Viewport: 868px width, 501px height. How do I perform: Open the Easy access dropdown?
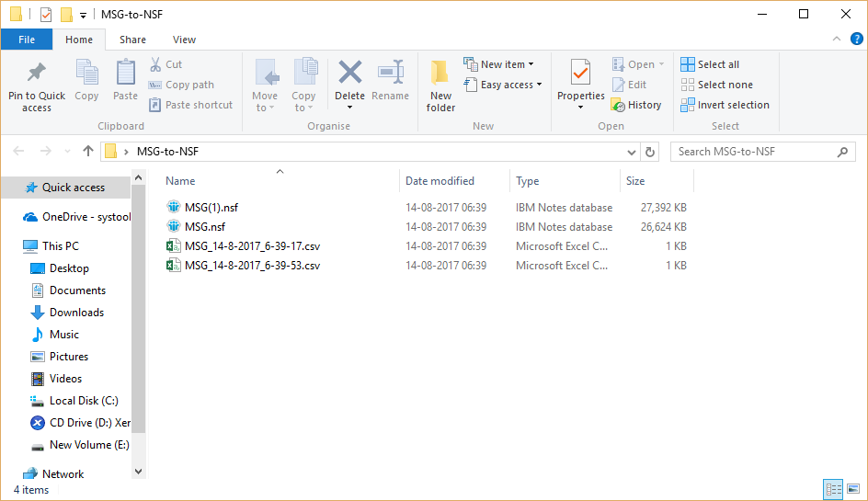coord(503,85)
